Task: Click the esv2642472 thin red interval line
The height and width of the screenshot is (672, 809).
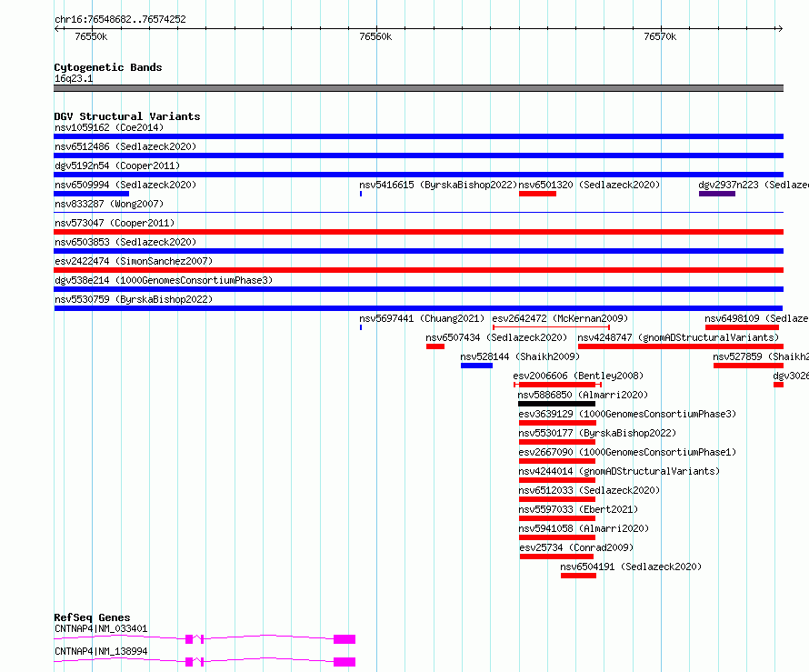Action: coord(551,327)
